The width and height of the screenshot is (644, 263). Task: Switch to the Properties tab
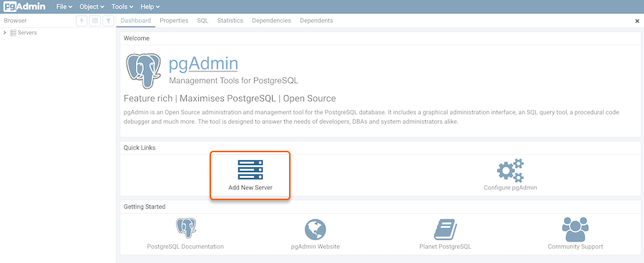174,21
